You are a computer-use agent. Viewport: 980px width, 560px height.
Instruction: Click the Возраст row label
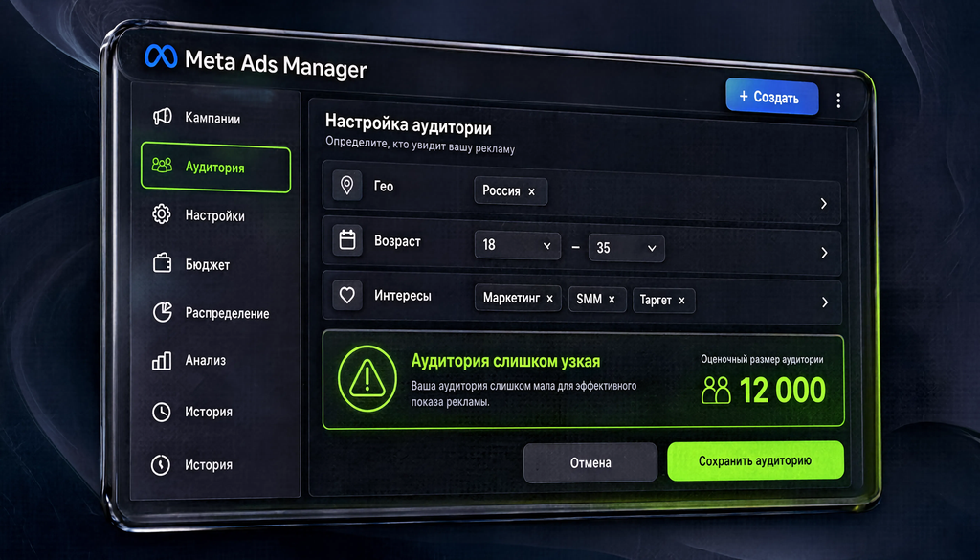pos(397,241)
